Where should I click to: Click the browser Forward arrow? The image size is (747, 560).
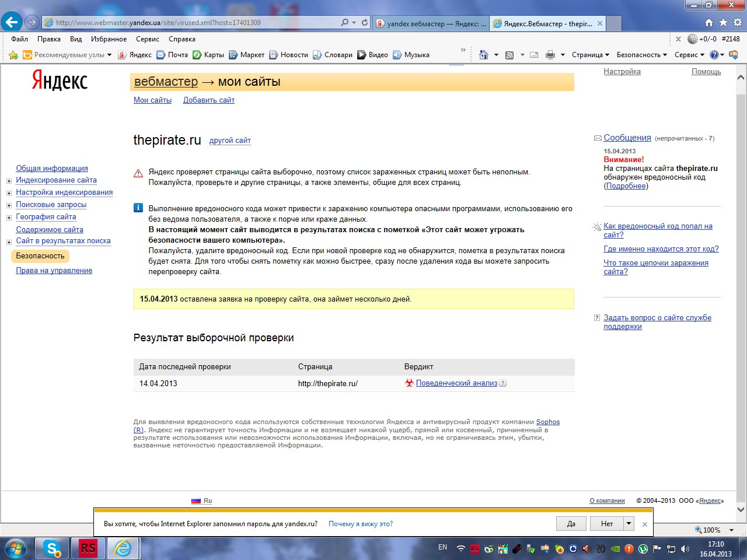coord(32,22)
